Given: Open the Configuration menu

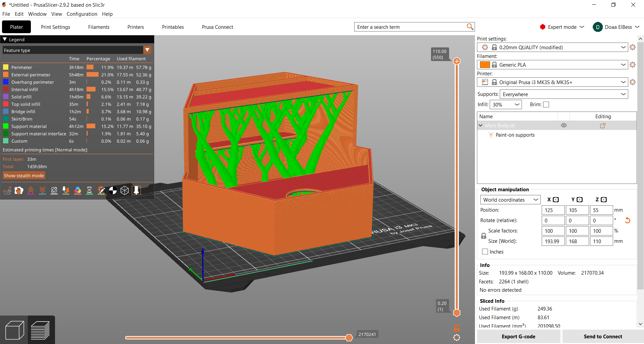Looking at the screenshot, I should pos(82,14).
